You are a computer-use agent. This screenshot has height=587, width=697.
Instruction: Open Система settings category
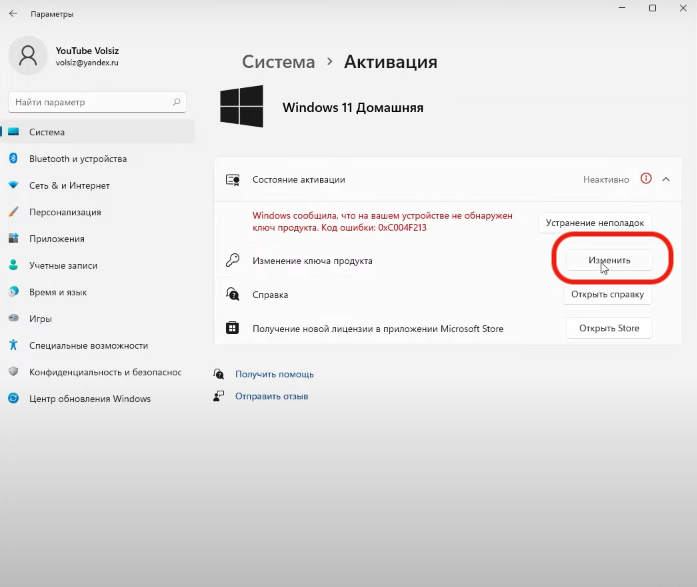(97, 132)
